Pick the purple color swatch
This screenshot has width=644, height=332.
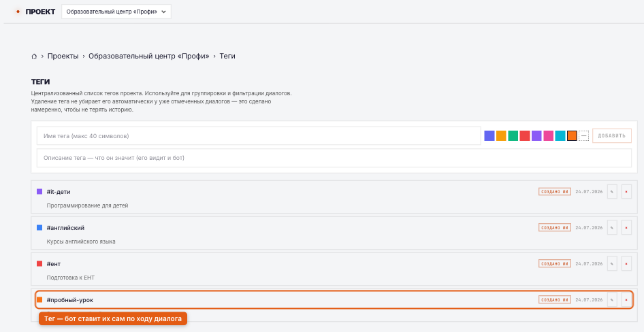536,136
